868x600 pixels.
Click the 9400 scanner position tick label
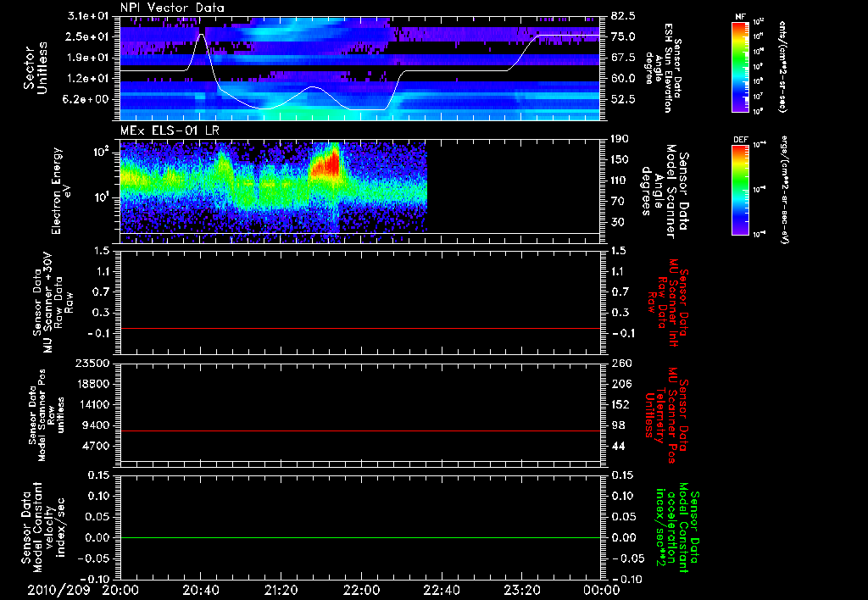[96, 425]
